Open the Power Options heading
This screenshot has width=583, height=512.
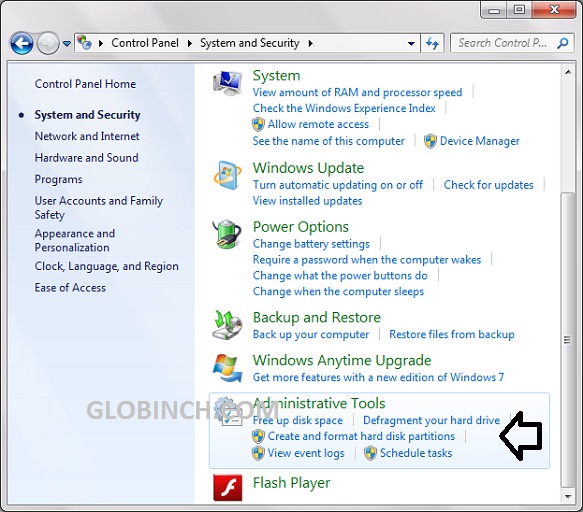[301, 227]
